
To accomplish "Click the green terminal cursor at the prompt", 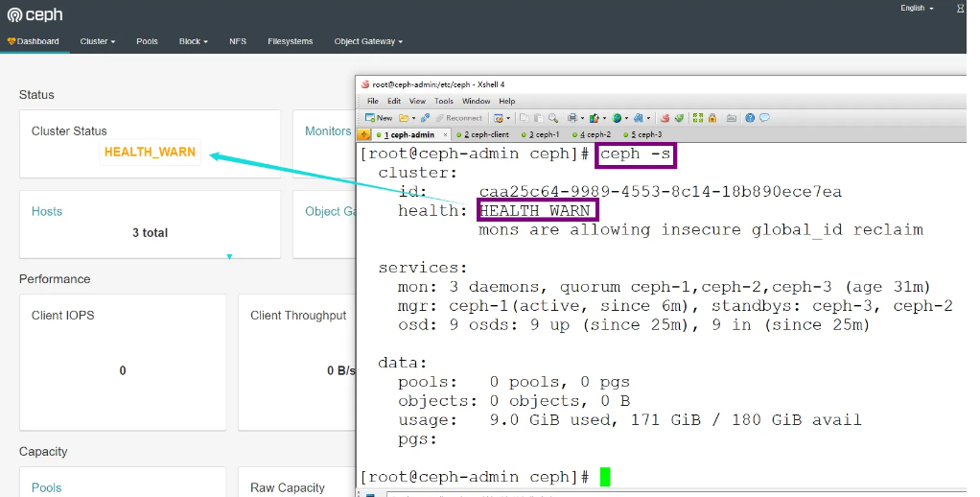I will coord(605,477).
